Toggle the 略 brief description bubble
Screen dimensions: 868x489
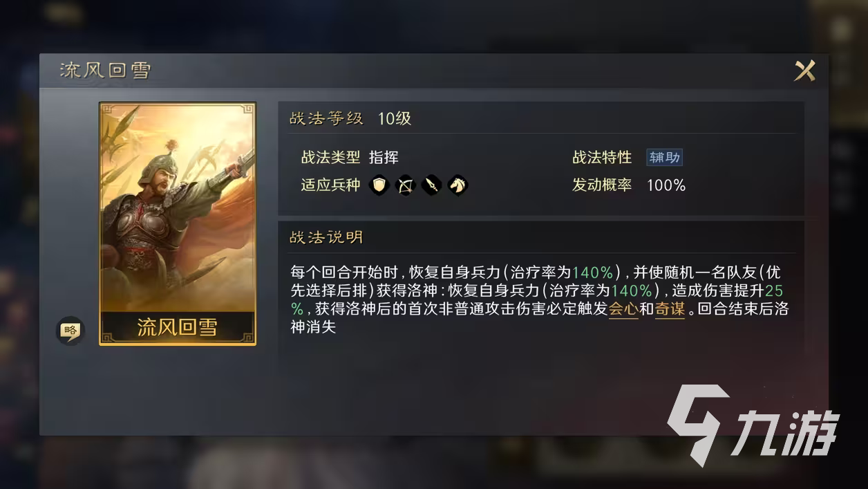pyautogui.click(x=69, y=331)
